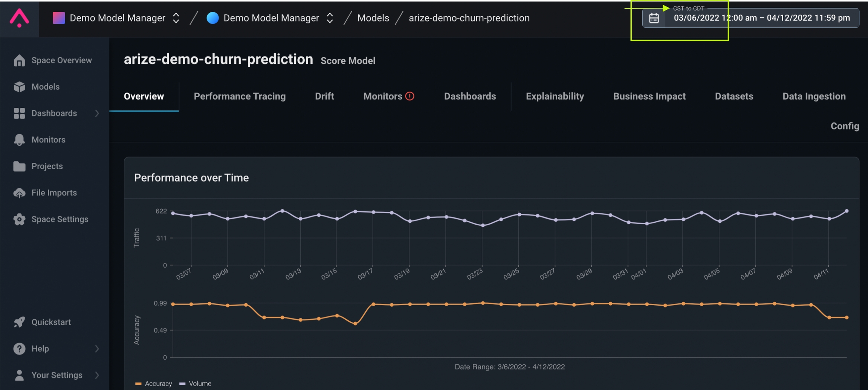Open the date range picker field
Screen dimensions: 868x390
(750, 18)
